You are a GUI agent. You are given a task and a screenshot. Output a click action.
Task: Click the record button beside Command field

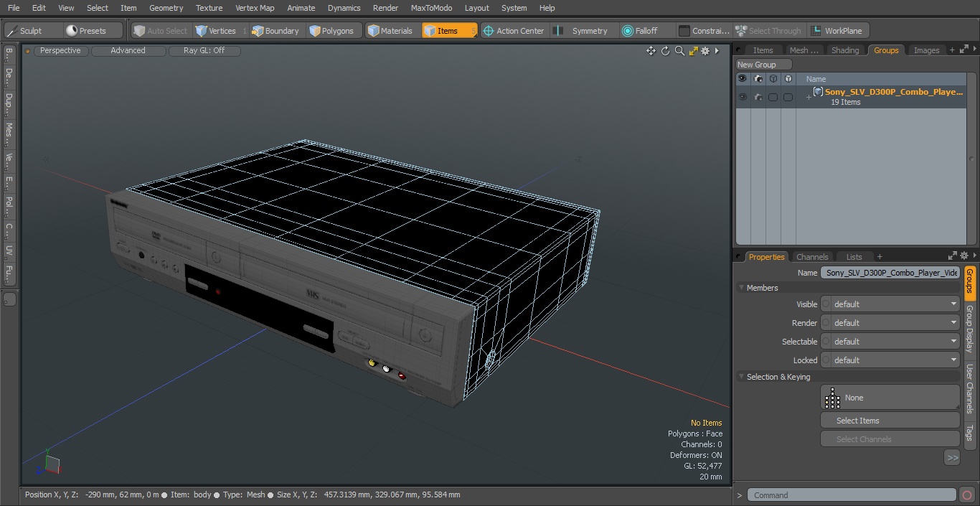[967, 495]
